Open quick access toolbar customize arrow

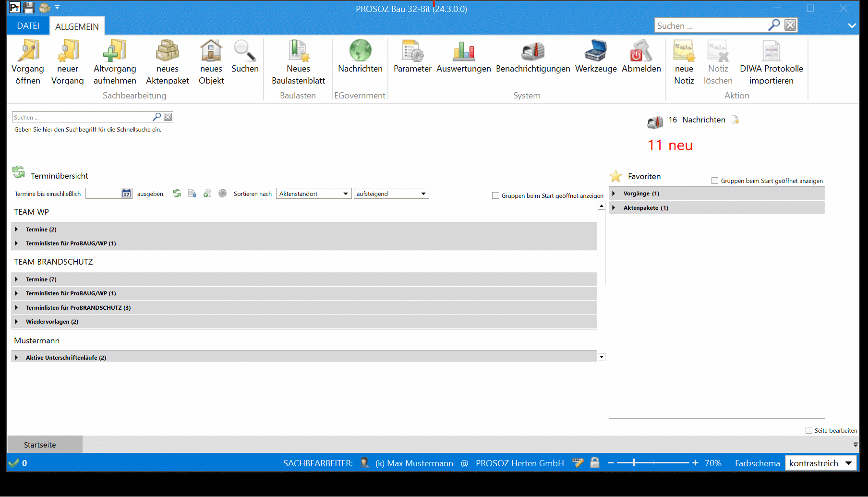click(57, 7)
